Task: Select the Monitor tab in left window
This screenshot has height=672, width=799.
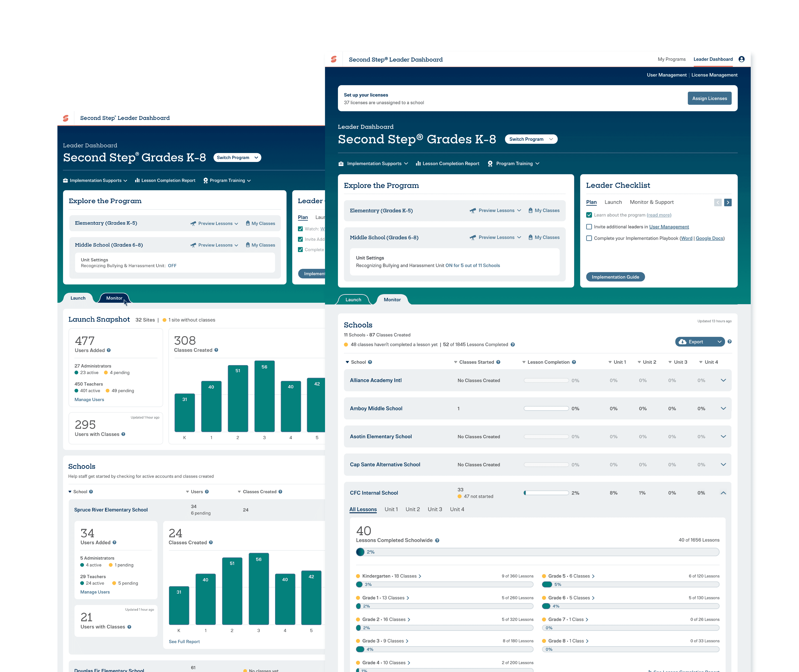Action: [114, 298]
